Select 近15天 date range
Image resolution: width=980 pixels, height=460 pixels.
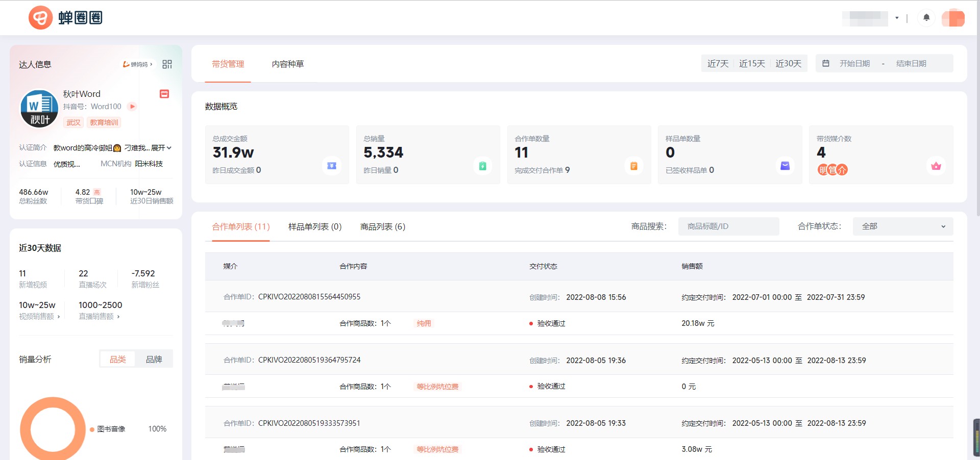[752, 64]
